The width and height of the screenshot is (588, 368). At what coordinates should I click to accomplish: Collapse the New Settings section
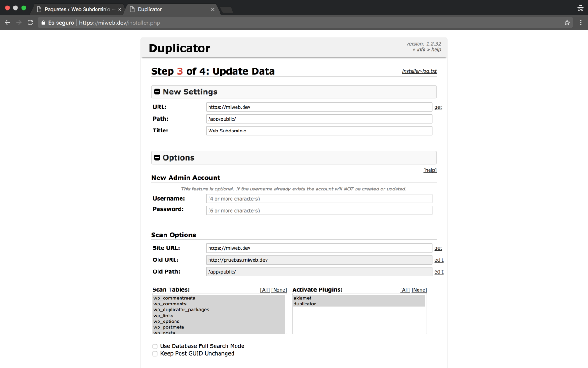[157, 92]
